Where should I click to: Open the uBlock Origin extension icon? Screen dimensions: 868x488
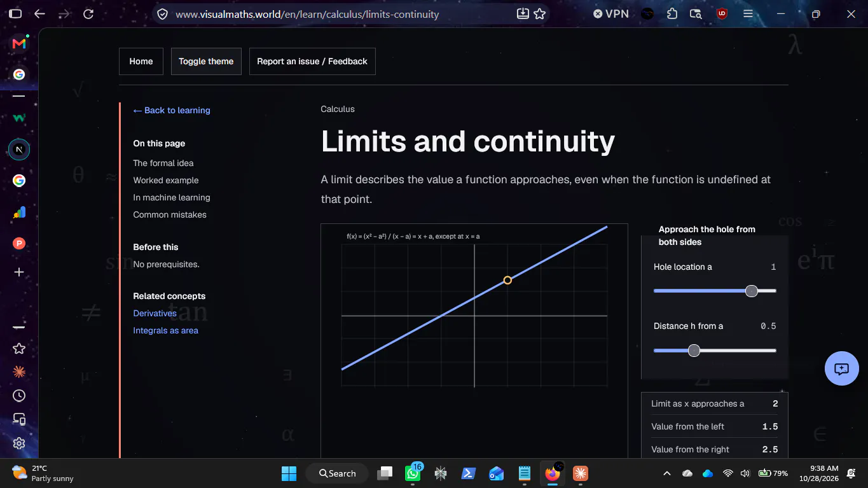tap(722, 14)
